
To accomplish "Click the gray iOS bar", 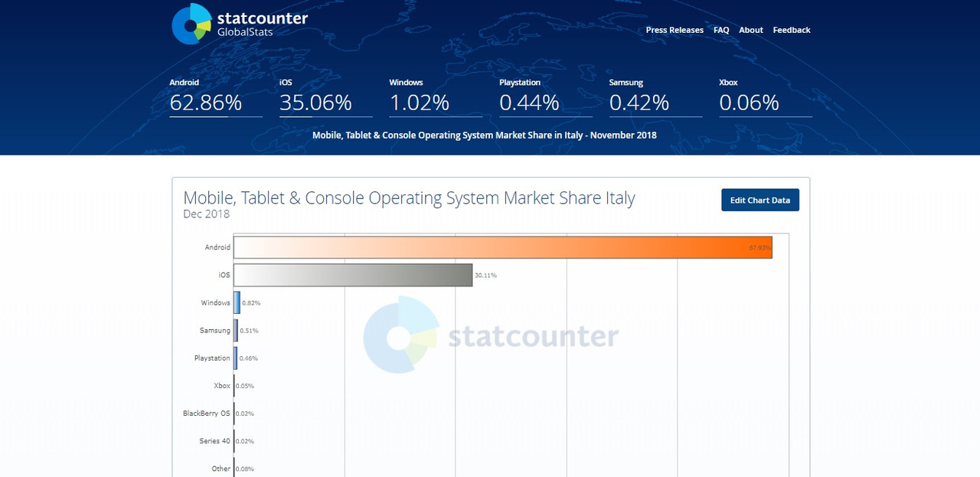I will [353, 275].
